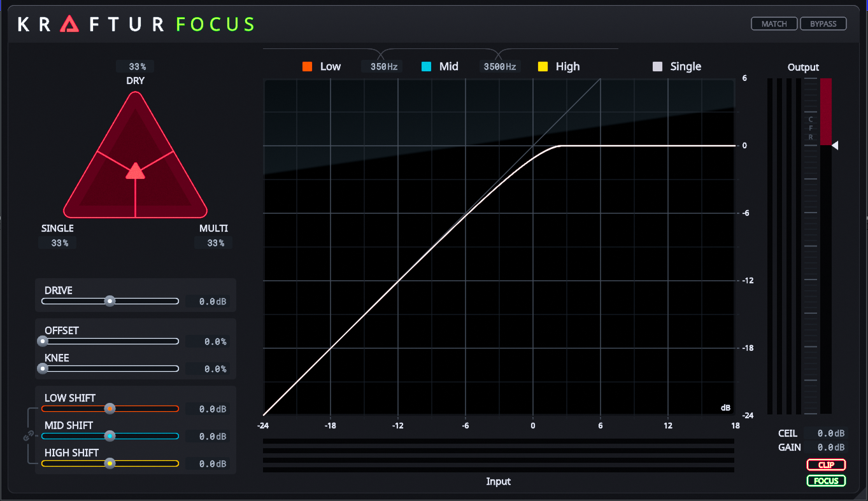Click the DRY percentage value box
The height and width of the screenshot is (501, 868).
[x=135, y=67]
